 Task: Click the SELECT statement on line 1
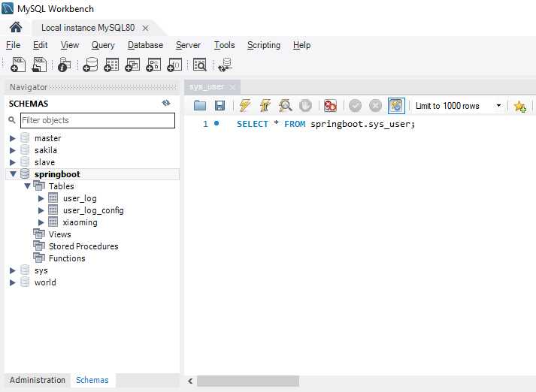tap(326, 124)
